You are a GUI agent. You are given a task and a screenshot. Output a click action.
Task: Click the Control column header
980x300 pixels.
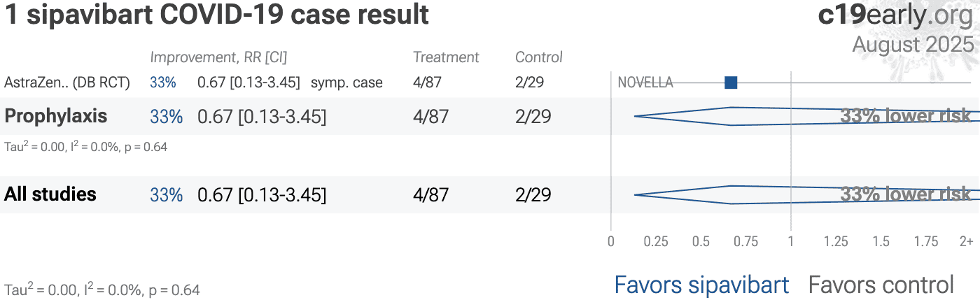pos(539,57)
